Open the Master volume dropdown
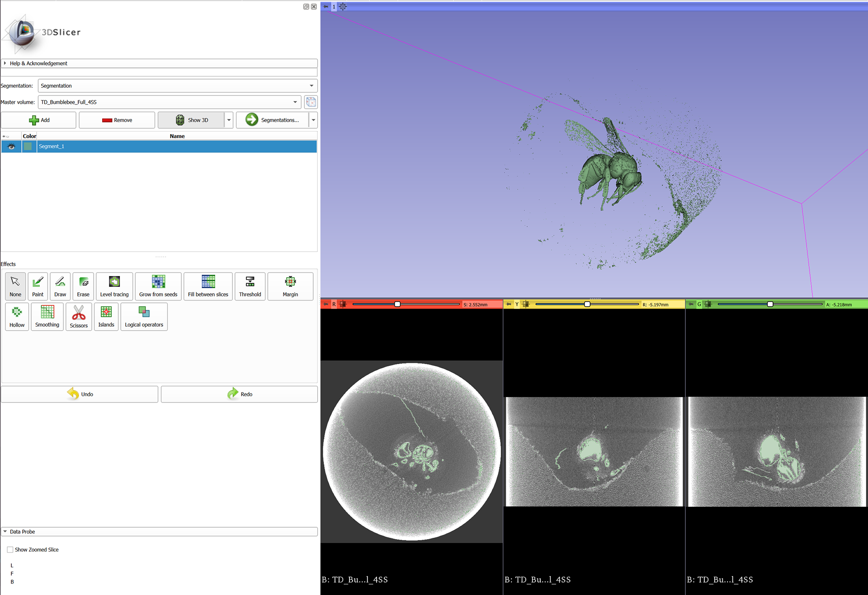868x595 pixels. point(169,102)
